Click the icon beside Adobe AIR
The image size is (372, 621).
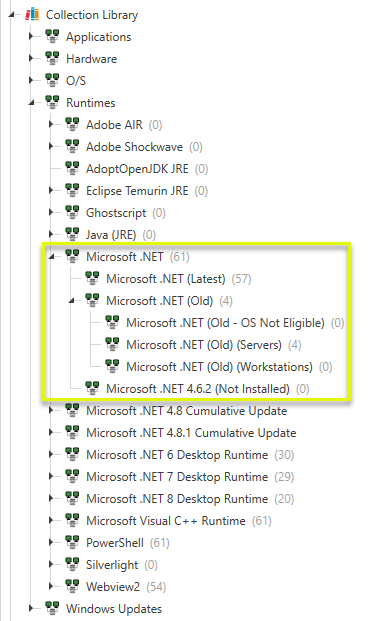tap(72, 124)
